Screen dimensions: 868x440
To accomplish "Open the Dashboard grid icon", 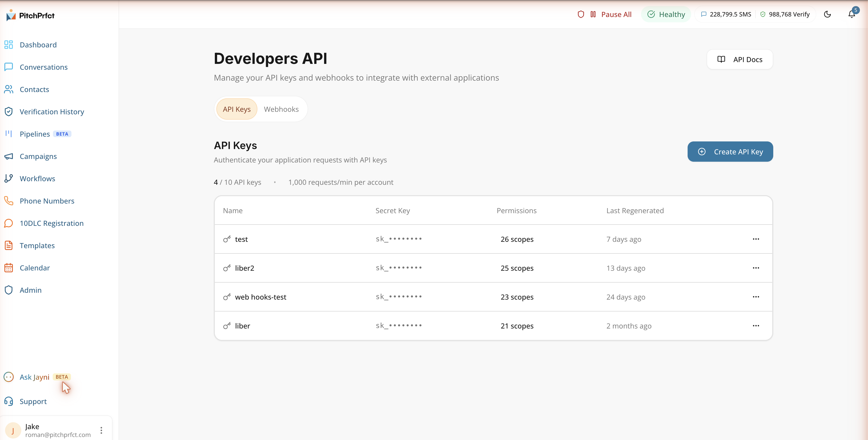I will (9, 45).
